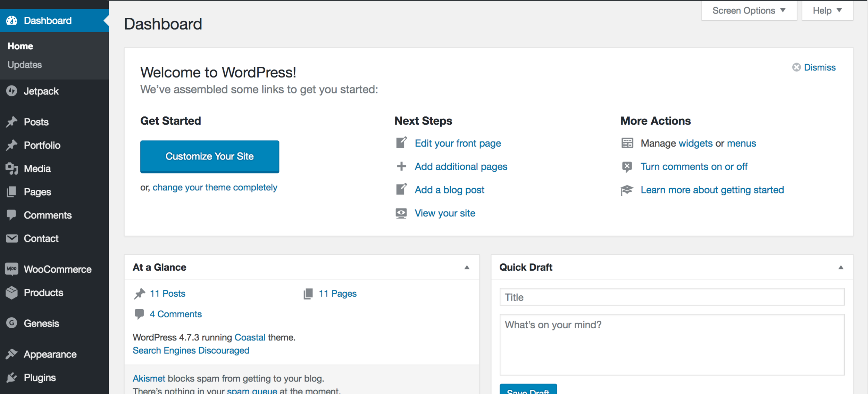Click the Pages icon in sidebar

(12, 192)
